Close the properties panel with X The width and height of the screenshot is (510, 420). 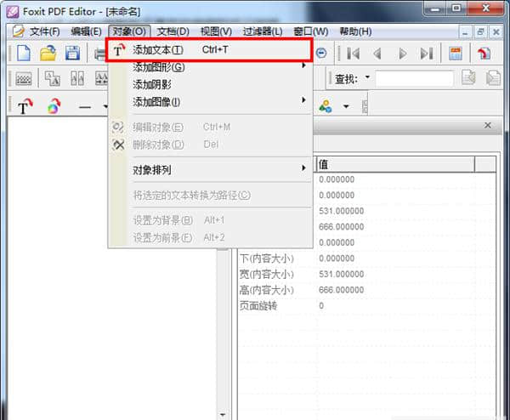pos(487,125)
